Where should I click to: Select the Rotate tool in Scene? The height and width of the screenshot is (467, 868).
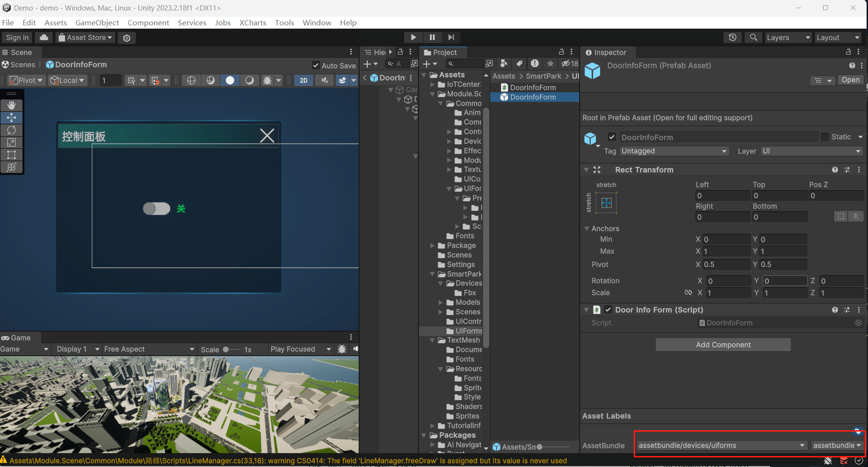click(11, 130)
